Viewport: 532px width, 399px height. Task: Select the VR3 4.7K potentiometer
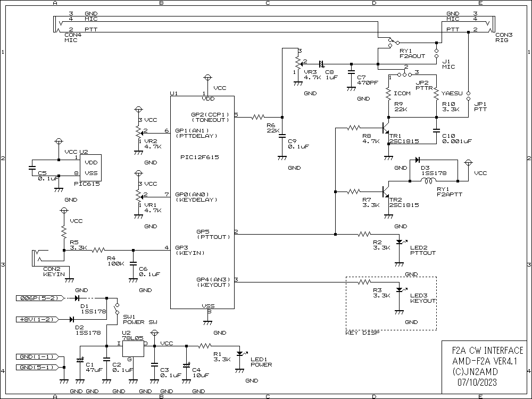[298, 65]
